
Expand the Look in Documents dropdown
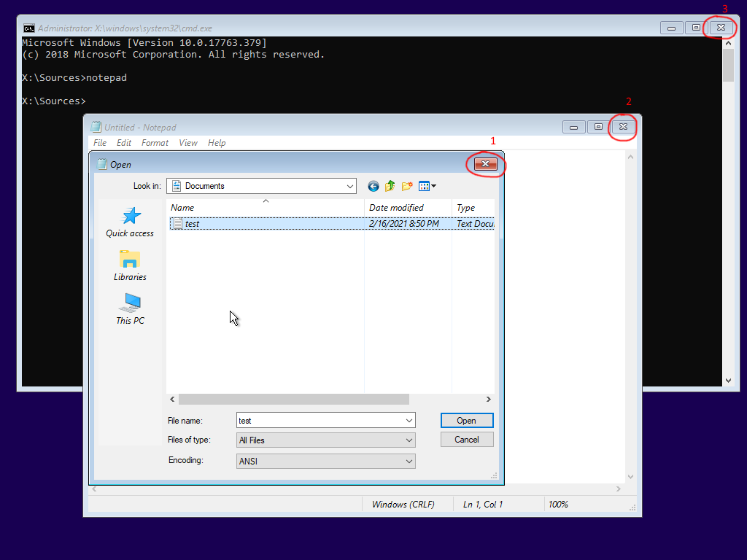tap(350, 186)
